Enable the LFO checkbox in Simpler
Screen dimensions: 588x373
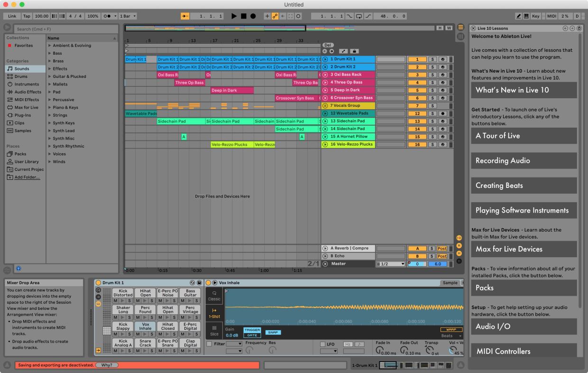(x=323, y=344)
